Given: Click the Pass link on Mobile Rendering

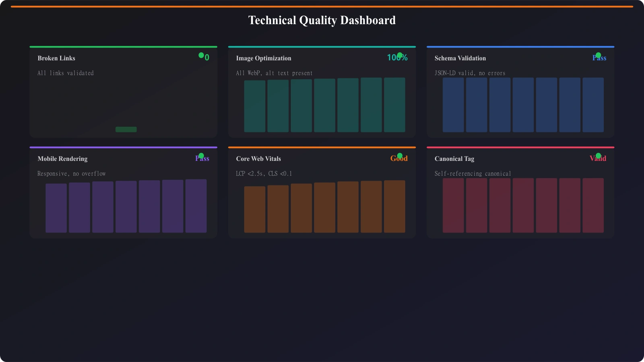Looking at the screenshot, I should (x=202, y=158).
